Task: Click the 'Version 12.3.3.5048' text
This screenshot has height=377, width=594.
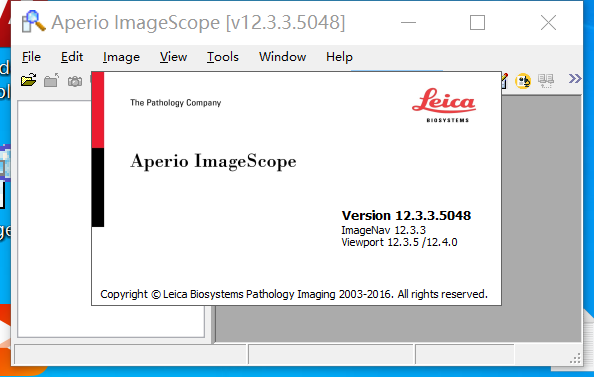Action: 406,216
